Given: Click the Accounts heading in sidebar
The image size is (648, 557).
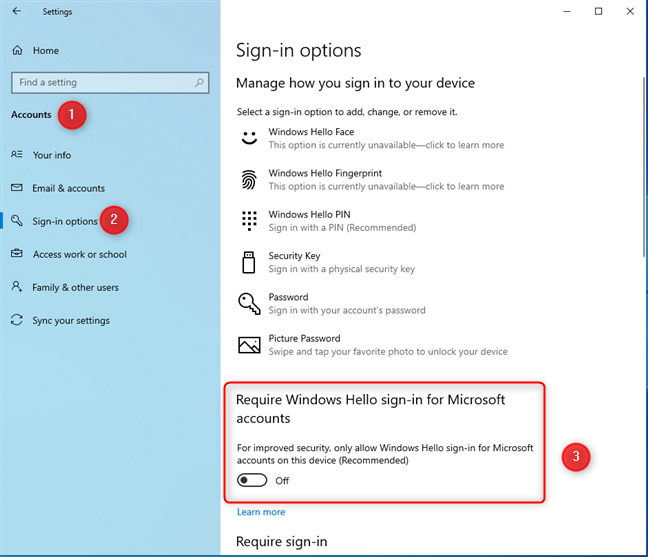Looking at the screenshot, I should pyautogui.click(x=31, y=114).
